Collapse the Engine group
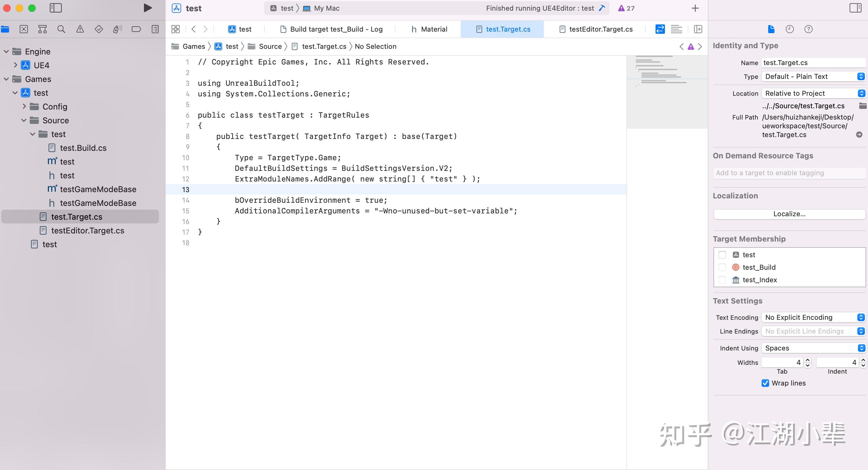The image size is (868, 470). pos(6,52)
